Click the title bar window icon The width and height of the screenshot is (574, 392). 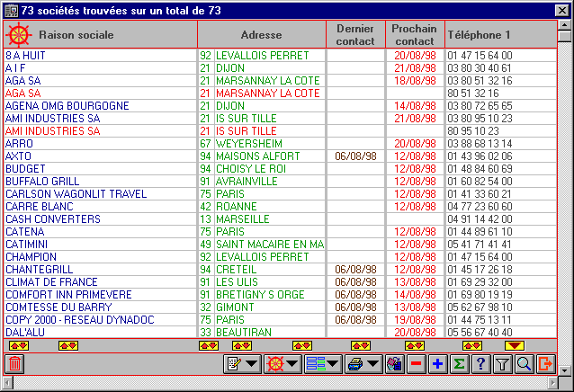point(11,10)
